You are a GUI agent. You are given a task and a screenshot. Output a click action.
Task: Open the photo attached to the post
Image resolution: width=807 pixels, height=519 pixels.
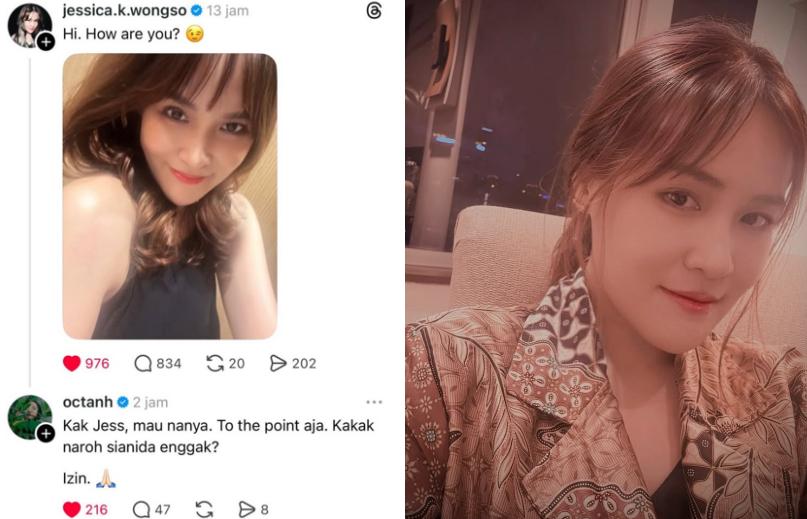pos(169,196)
